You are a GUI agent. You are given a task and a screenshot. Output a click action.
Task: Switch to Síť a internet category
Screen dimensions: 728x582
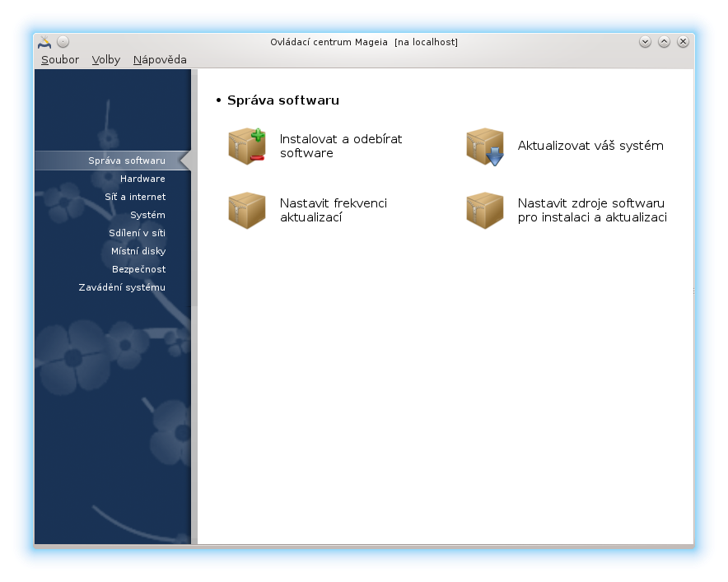134,197
